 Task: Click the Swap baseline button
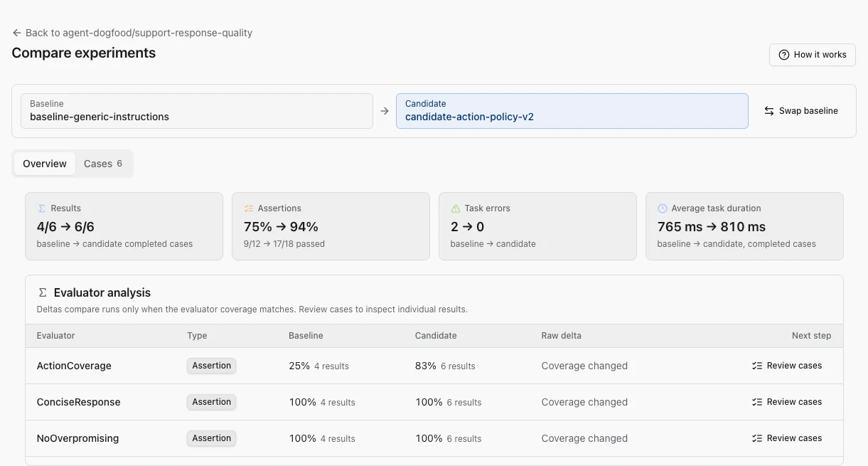coord(801,111)
